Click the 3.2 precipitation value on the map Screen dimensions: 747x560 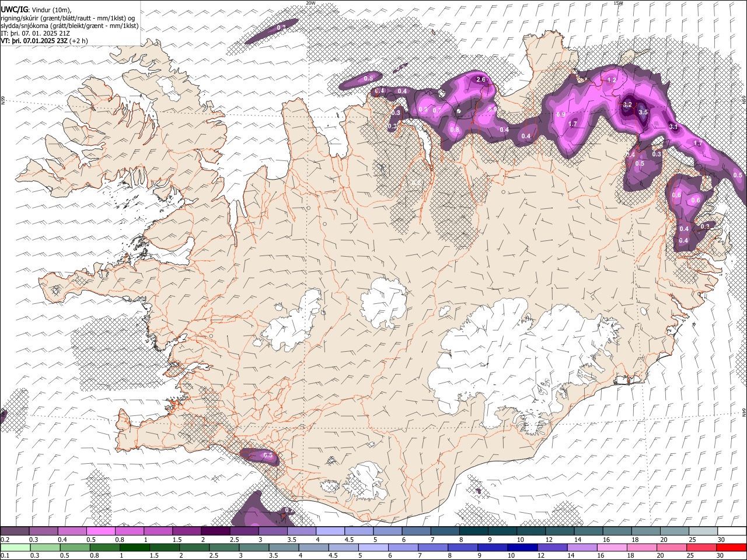(x=627, y=105)
